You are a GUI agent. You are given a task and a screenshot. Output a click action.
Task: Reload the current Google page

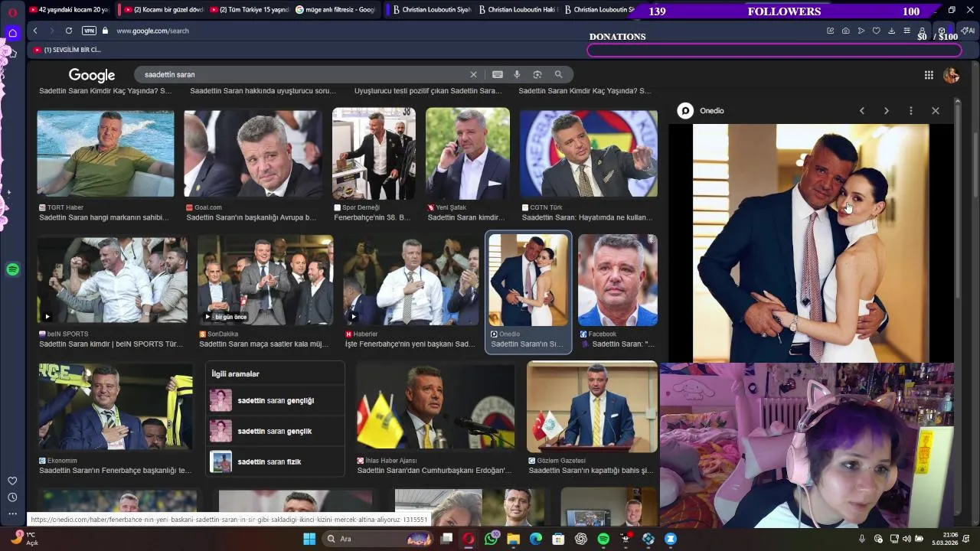pos(69,31)
